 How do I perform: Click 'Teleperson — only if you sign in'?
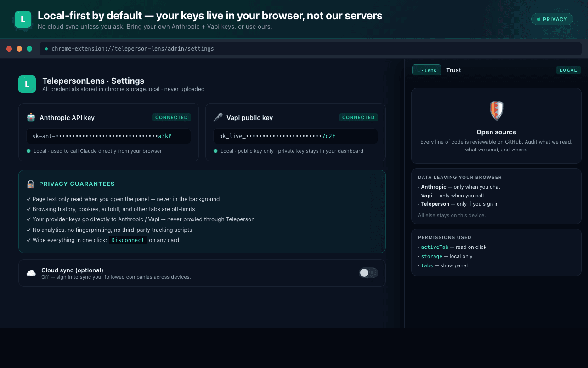click(458, 204)
